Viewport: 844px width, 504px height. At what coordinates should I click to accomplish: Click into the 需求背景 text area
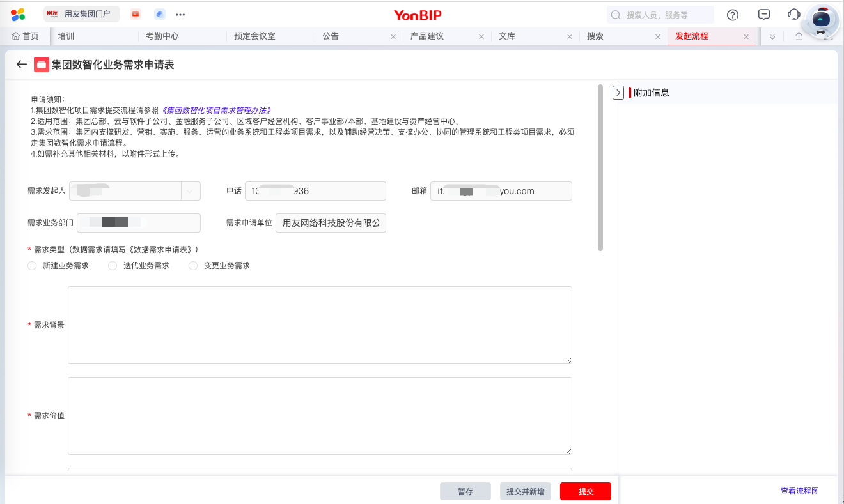point(320,325)
